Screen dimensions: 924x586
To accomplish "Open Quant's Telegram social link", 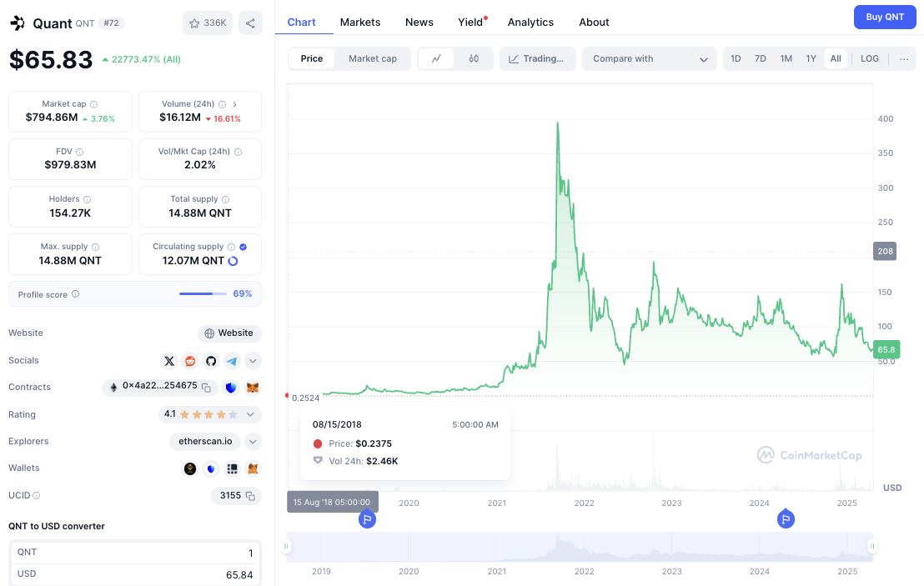I will coord(232,361).
